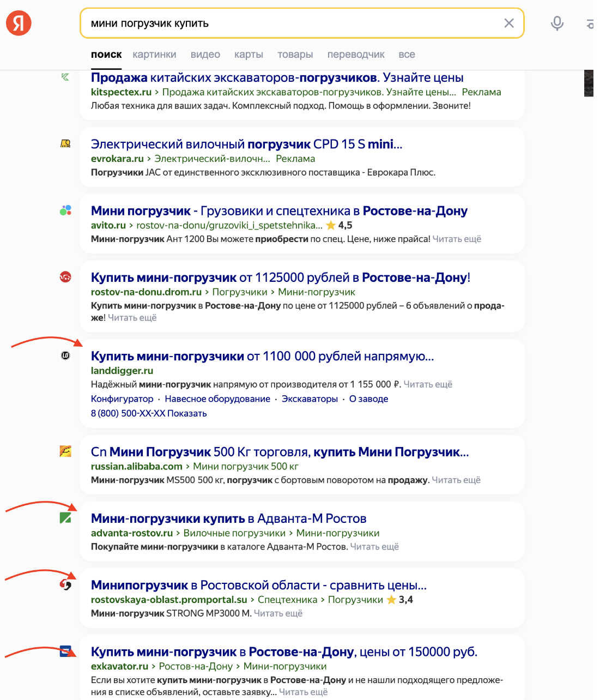Click the green advanta-rostov.ru favicon

[65, 518]
